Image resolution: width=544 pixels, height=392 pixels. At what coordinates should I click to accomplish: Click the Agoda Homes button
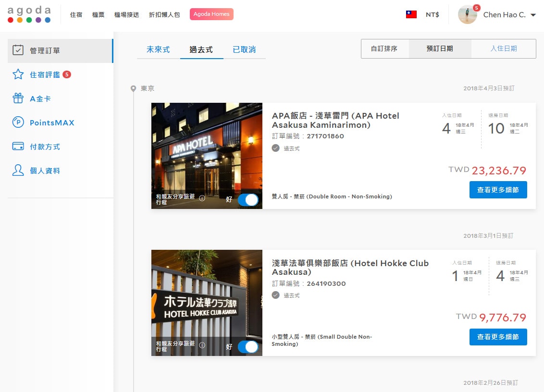(x=211, y=14)
